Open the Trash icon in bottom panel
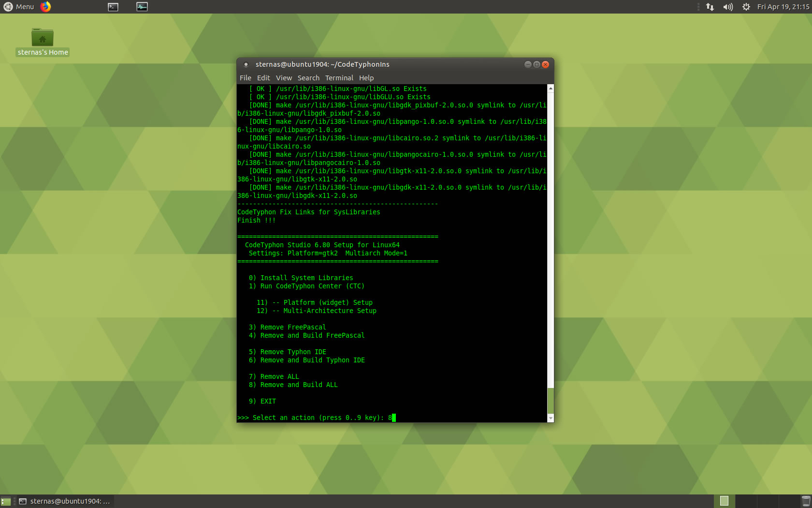This screenshot has width=812, height=508. coord(806,501)
